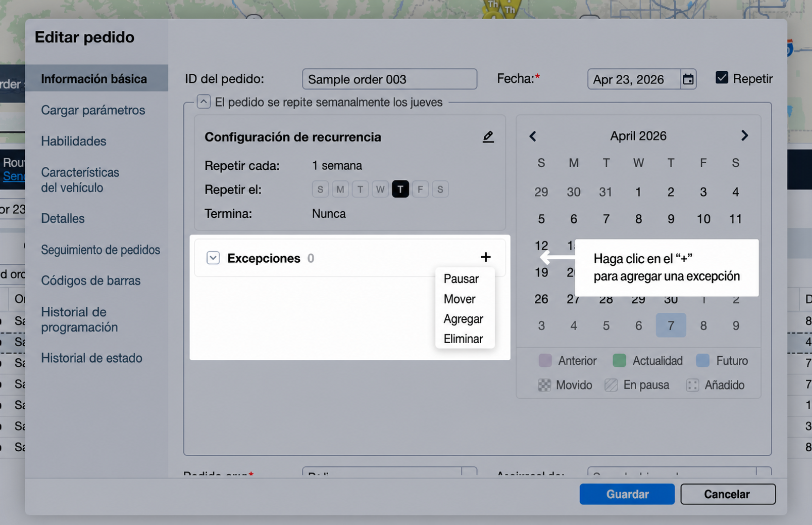Click the En pausa hatched legend icon
The image size is (812, 525).
[x=611, y=385]
